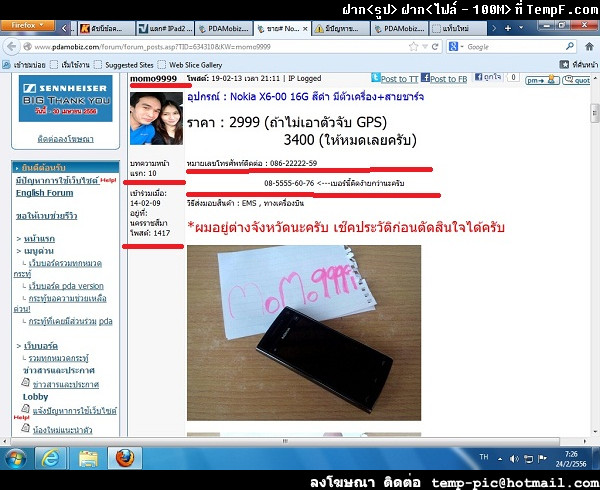Viewport: 600px width, 490px height.
Task: Send a private message with pm button
Action: coord(542,80)
